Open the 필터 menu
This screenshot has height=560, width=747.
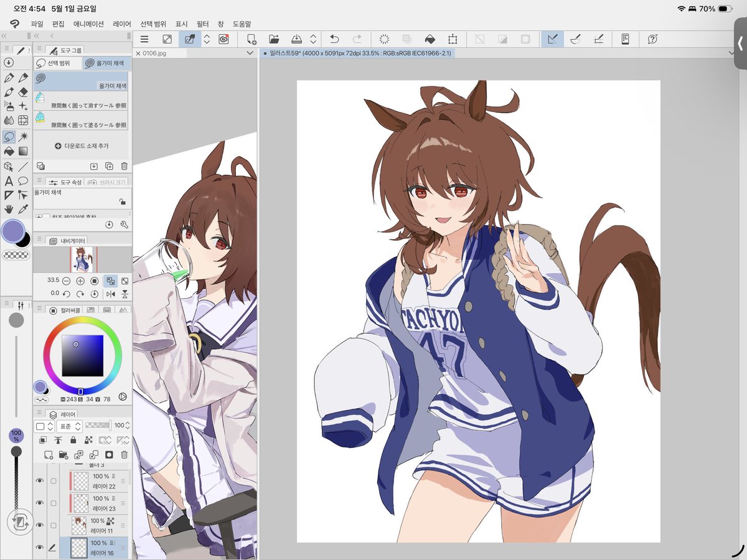pos(202,24)
